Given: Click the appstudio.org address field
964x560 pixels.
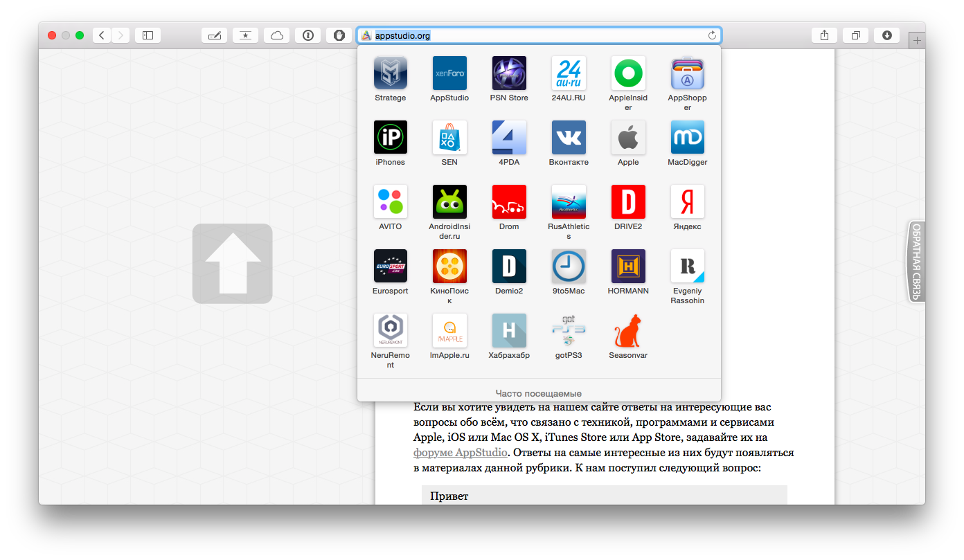Looking at the screenshot, I should tap(539, 35).
